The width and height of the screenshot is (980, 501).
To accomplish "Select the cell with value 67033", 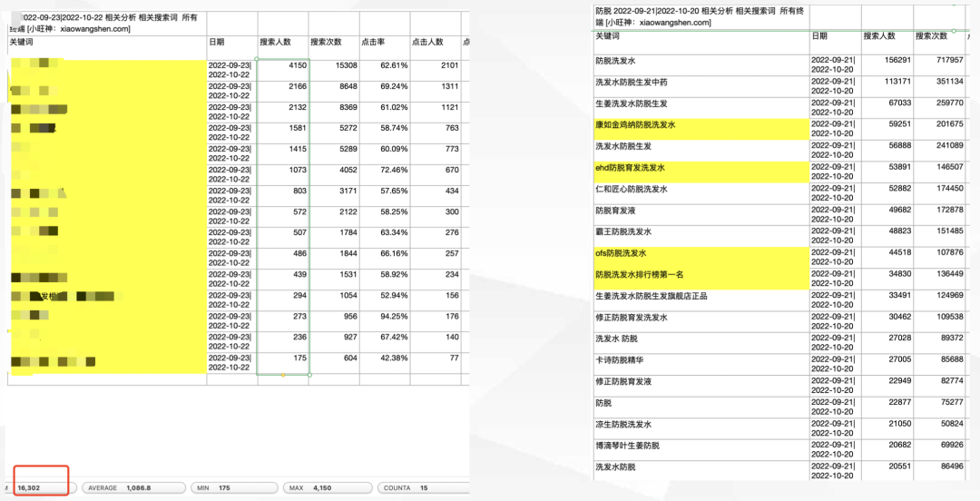I will pos(887,108).
